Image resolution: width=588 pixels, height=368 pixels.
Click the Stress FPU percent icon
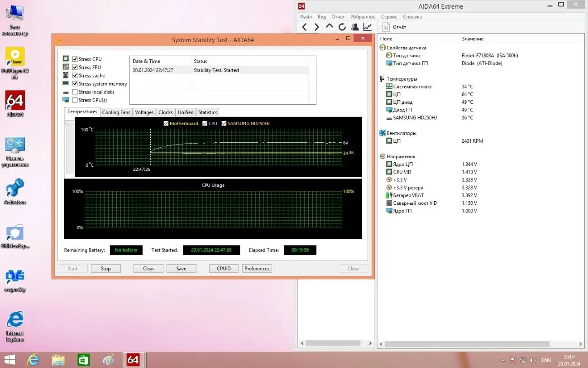(65, 67)
